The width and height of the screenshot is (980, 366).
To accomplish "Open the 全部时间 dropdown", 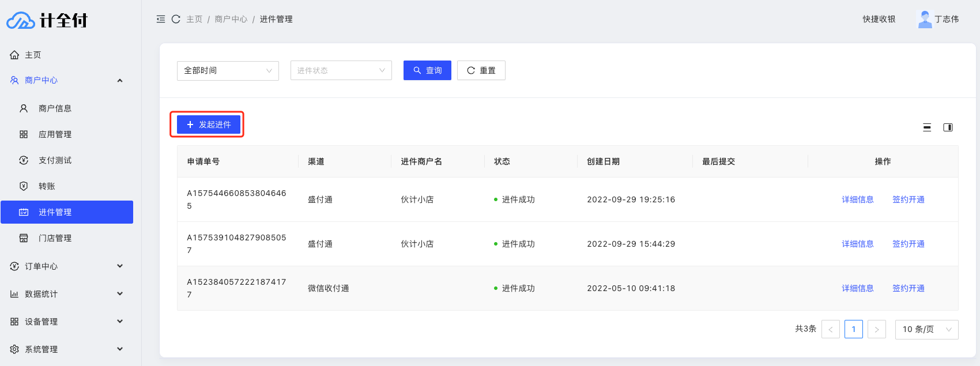I will tap(228, 70).
